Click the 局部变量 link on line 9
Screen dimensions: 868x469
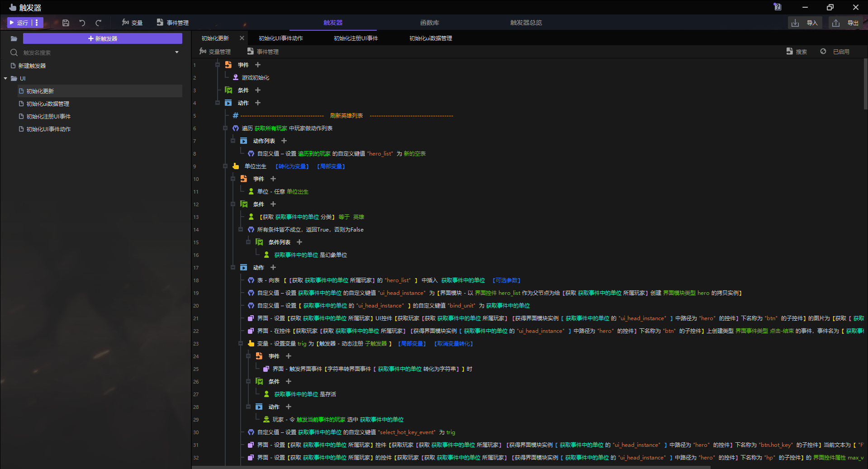pyautogui.click(x=331, y=166)
